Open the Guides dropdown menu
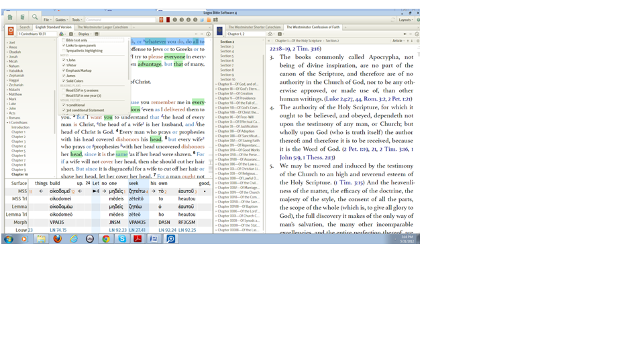Viewport: 644px width, 362px height. click(62, 19)
